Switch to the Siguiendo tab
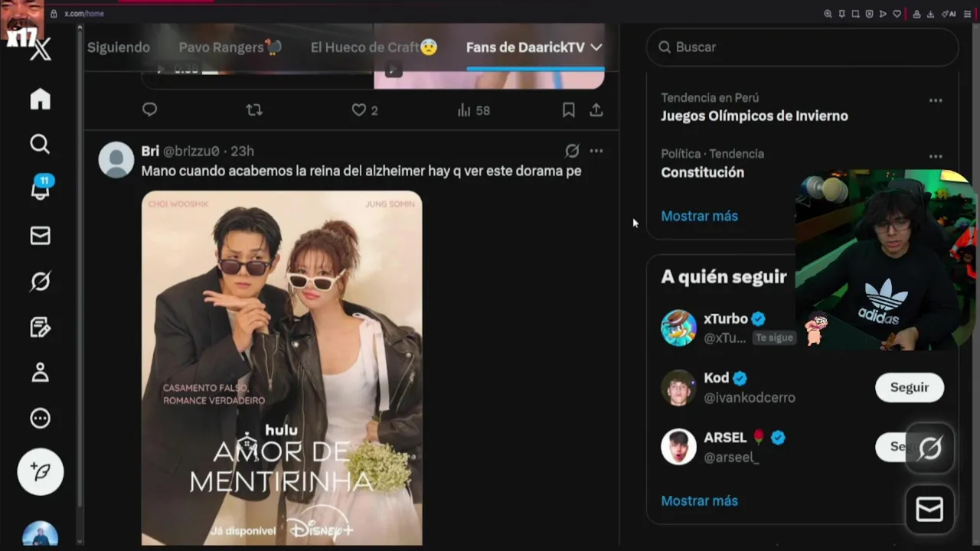 (x=119, y=47)
